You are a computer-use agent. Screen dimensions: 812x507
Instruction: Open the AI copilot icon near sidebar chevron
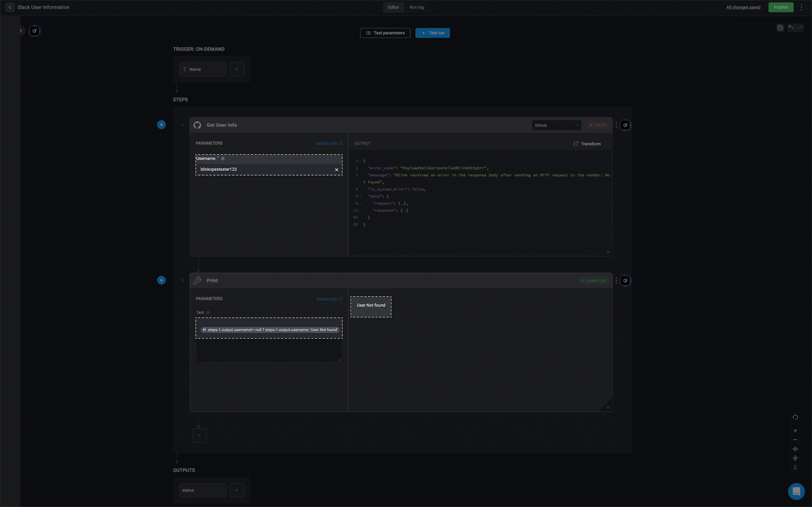click(34, 31)
